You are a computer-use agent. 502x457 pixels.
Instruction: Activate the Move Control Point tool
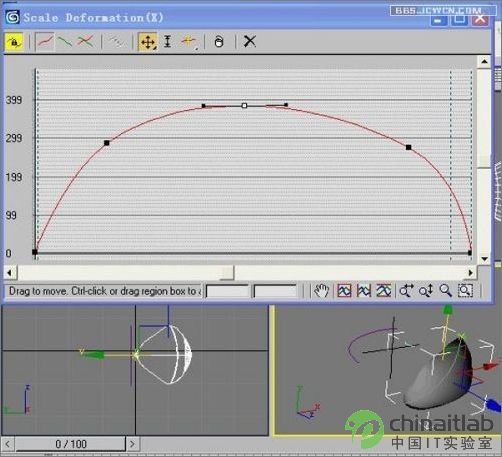(x=148, y=42)
